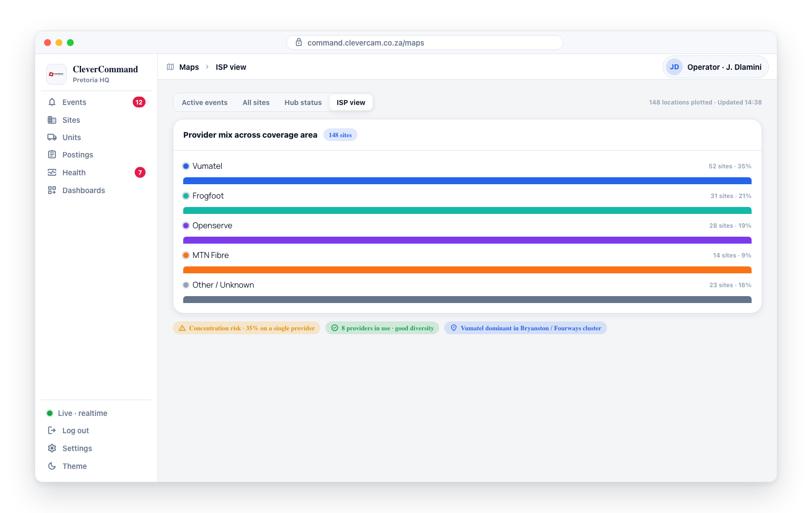Click the Events bell icon
The width and height of the screenshot is (812, 513).
pos(52,102)
